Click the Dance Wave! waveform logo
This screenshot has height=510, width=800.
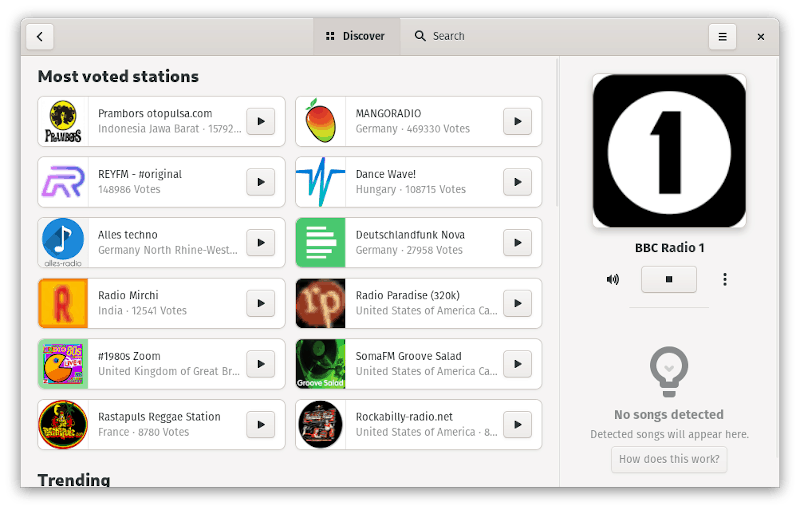point(320,182)
